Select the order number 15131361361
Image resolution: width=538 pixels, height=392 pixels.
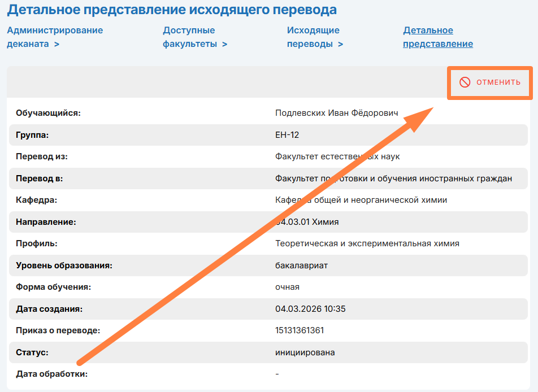(300, 330)
